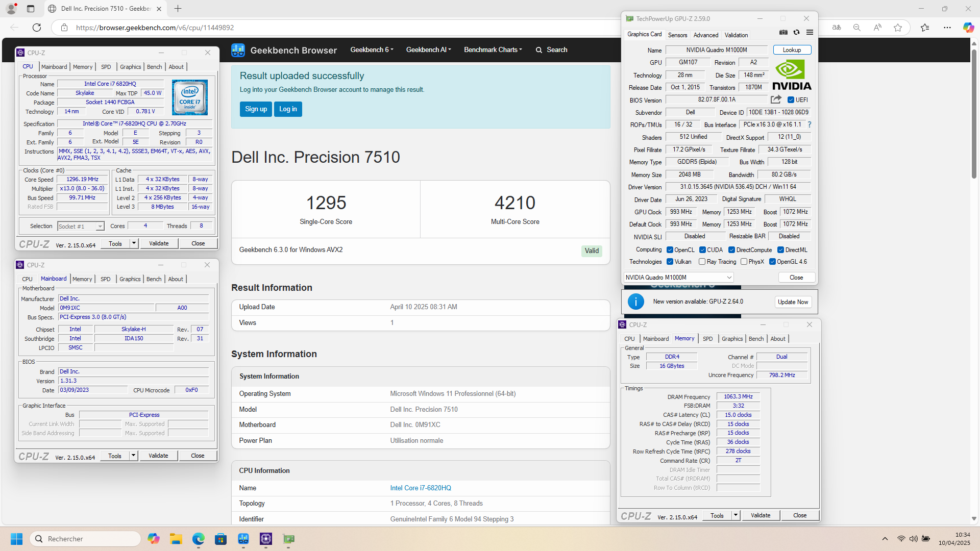Image resolution: width=980 pixels, height=551 pixels.
Task: Click the Log in button
Action: (288, 109)
